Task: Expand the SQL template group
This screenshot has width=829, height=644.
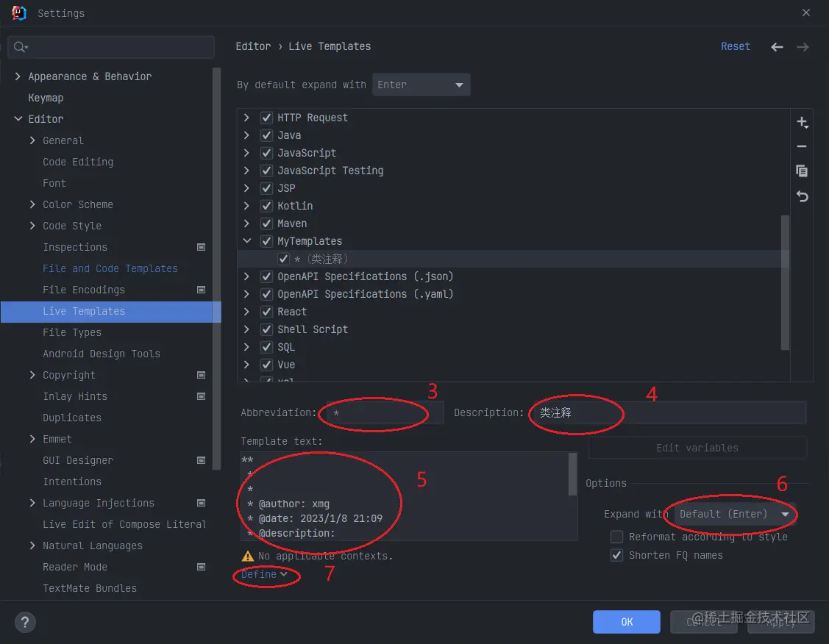Action: [x=247, y=347]
